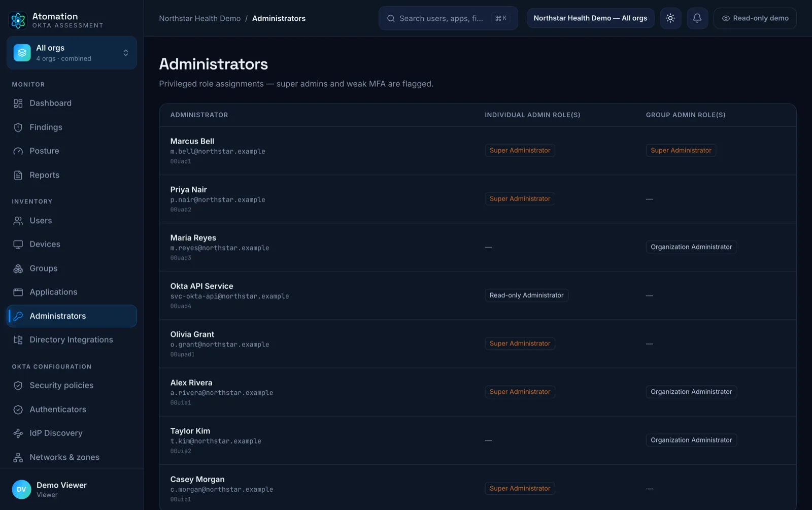812x510 pixels.
Task: Click the Dashboard grid icon
Action: click(18, 104)
